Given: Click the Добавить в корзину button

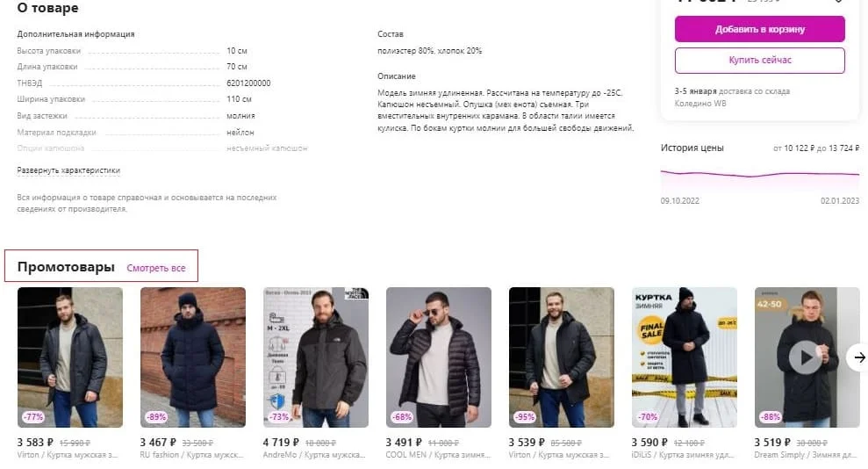Looking at the screenshot, I should point(759,29).
